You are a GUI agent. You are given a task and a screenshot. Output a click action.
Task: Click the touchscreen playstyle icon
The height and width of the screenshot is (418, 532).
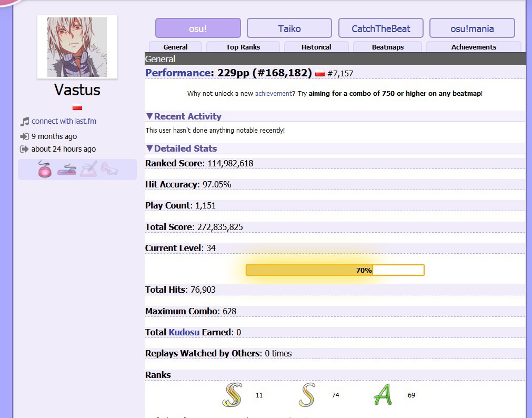109,169
